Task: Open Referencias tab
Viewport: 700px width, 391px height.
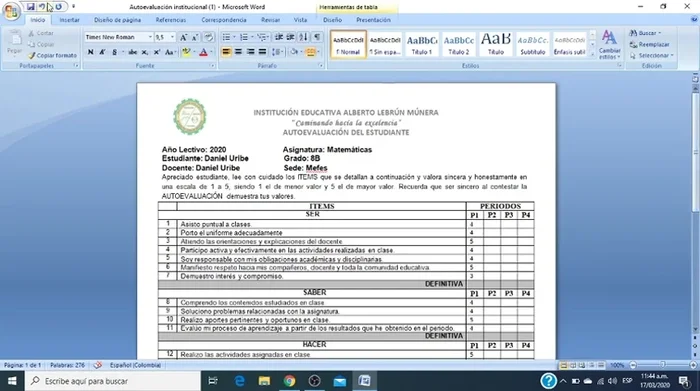Action: [171, 20]
